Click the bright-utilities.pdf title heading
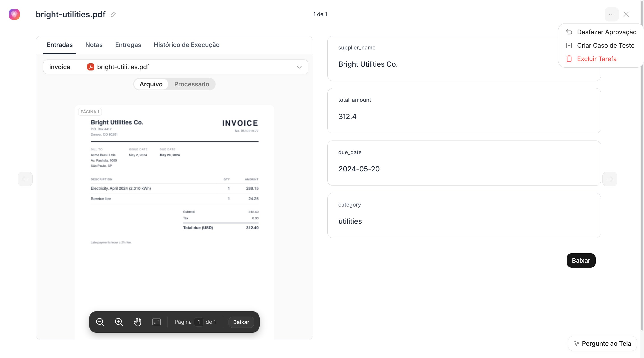644x358 pixels. [x=70, y=14]
